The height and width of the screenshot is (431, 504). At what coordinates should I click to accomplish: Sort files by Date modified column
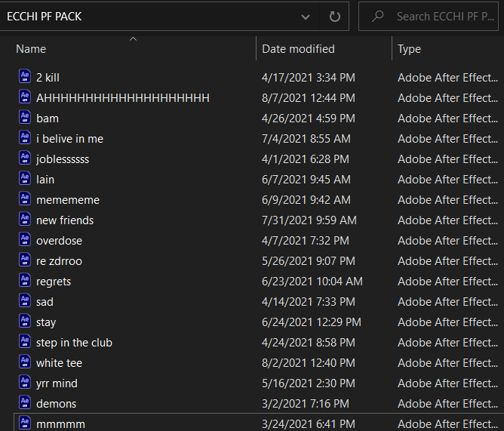click(298, 49)
